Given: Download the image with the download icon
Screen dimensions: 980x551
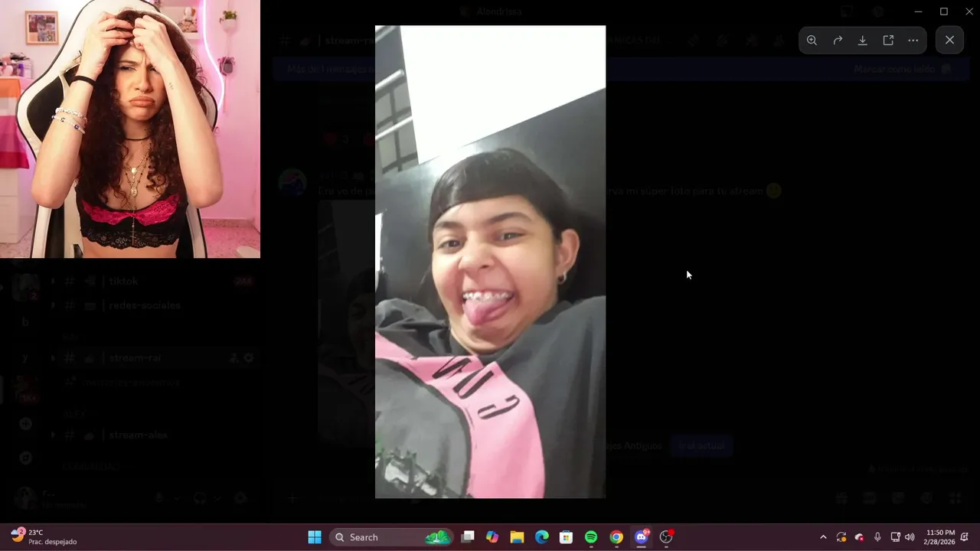Looking at the screenshot, I should (863, 41).
